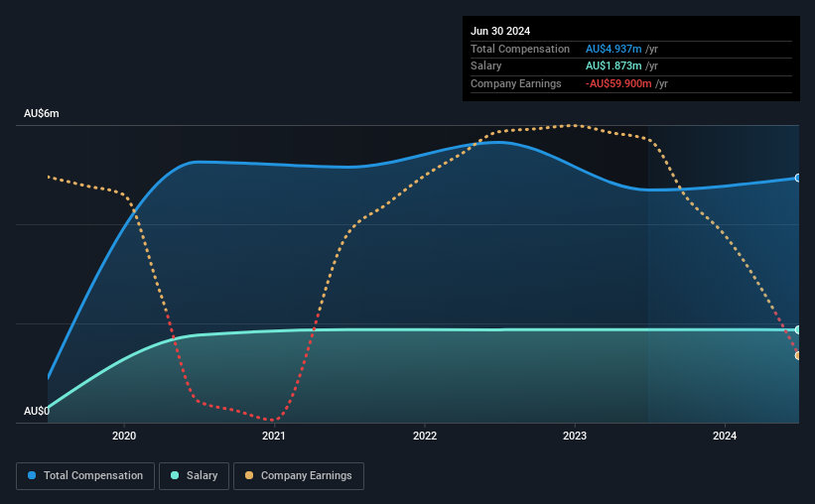Screen dimensions: 815x504
Task: Click the AU$4.937m total compensation value
Action: tap(613, 49)
